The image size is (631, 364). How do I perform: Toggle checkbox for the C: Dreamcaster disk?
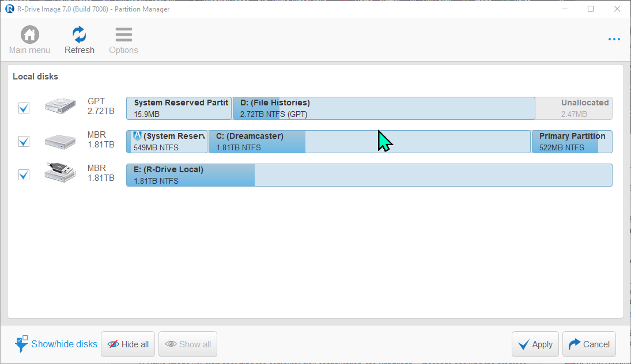click(24, 141)
